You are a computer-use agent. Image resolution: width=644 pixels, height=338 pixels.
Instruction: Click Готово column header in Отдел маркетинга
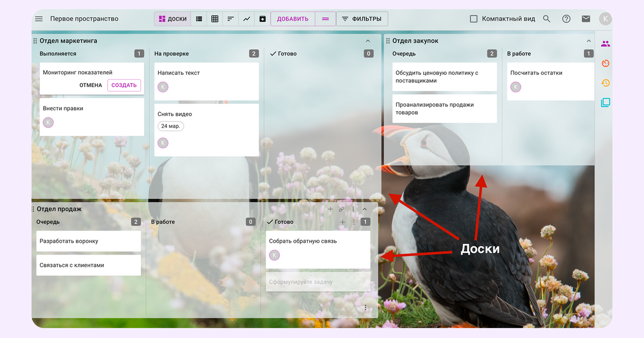click(x=287, y=54)
